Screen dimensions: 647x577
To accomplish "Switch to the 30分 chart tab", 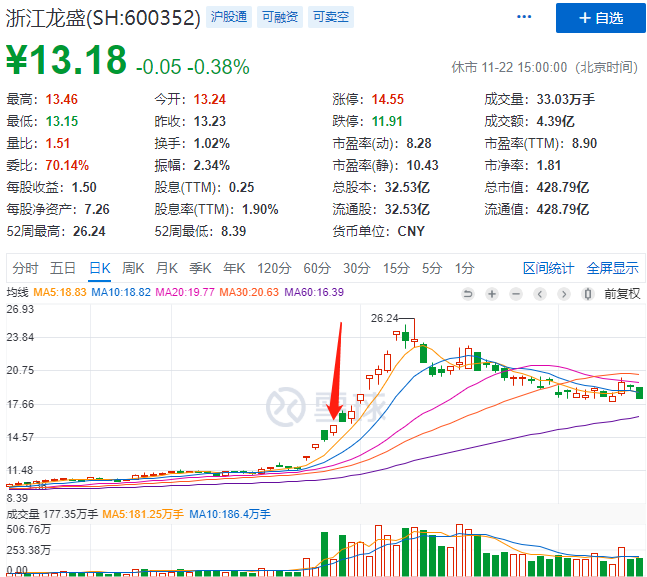I will pos(357,268).
